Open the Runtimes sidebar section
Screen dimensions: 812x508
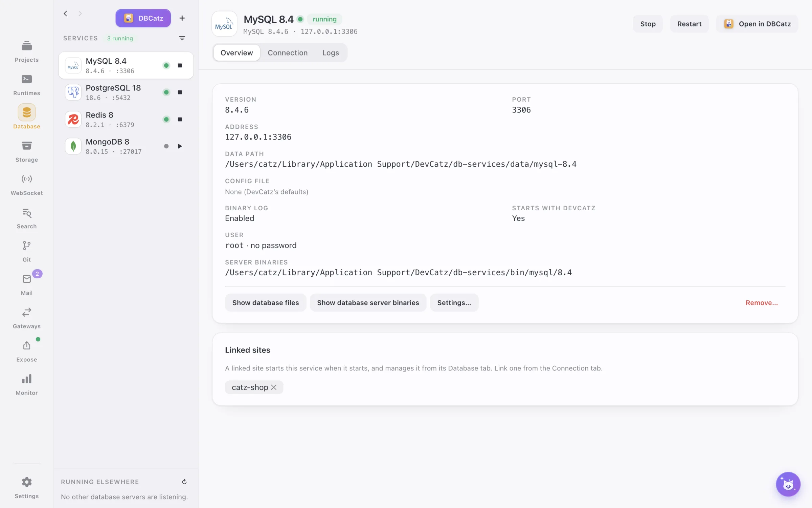tap(27, 85)
